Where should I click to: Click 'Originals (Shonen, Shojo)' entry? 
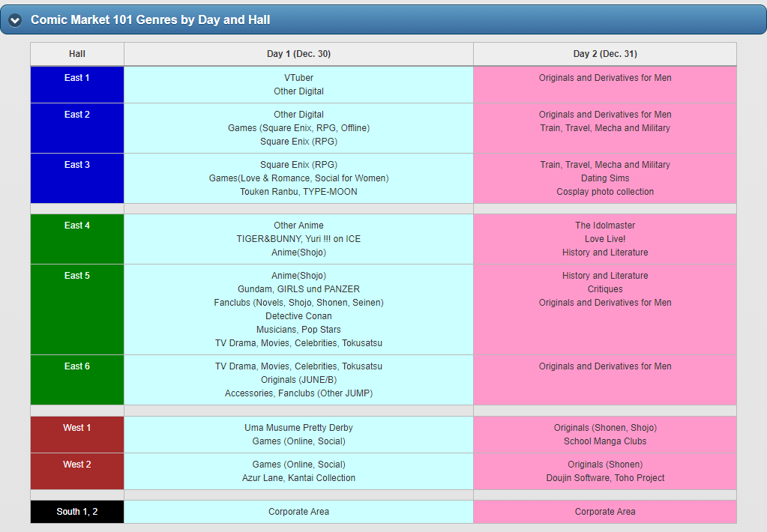pyautogui.click(x=605, y=428)
